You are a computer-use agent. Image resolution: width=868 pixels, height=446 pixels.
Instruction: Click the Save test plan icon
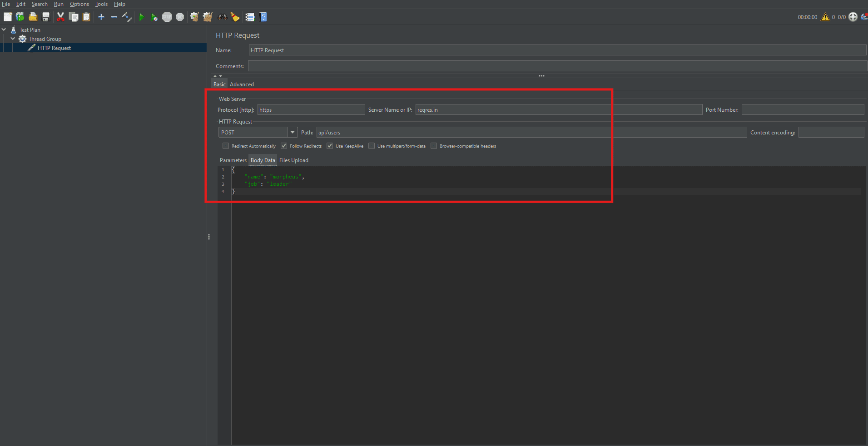(45, 17)
